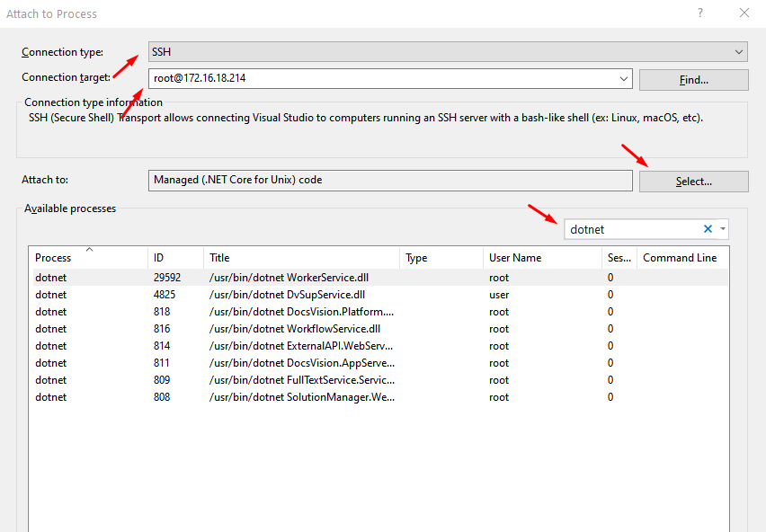Open the filter search options dropdown arrow

tap(722, 229)
